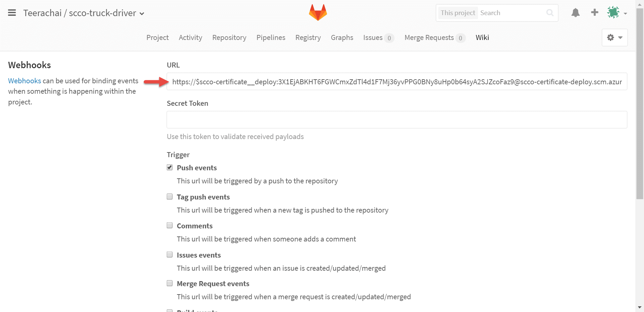The image size is (644, 312).
Task: Switch to the Pipelines tab
Action: (271, 38)
